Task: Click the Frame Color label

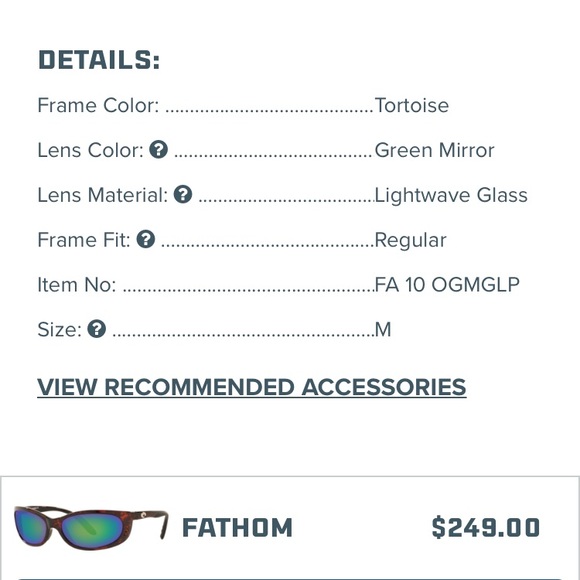Action: 98,105
